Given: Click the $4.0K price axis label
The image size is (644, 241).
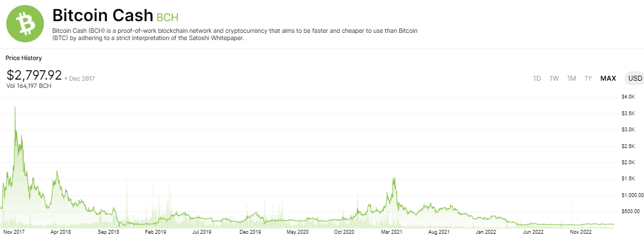Looking at the screenshot, I should coord(628,97).
